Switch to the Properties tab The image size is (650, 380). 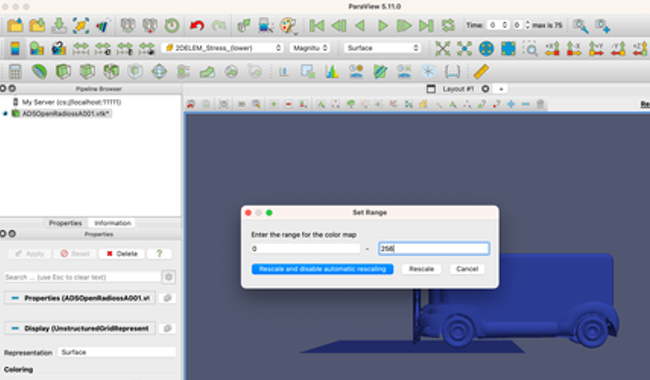65,223
